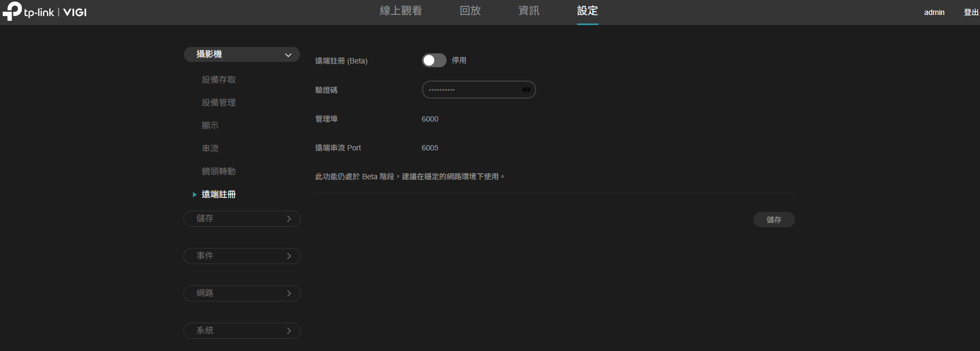Click the tp-link VIGI logo
The image size is (980, 351).
(45, 12)
